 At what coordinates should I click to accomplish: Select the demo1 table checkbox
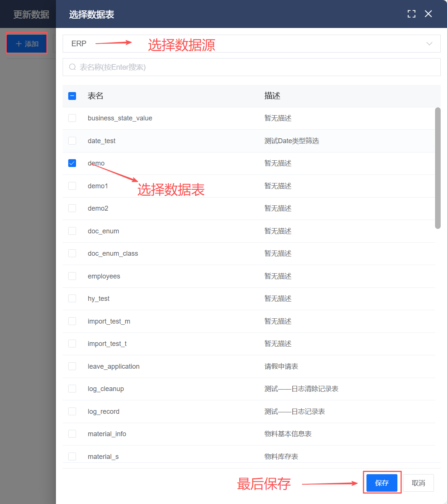72,186
